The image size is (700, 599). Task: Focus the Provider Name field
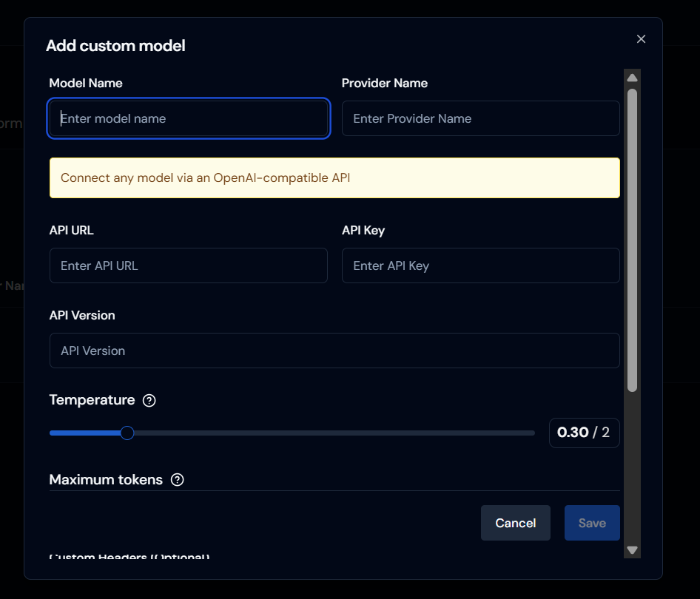(480, 118)
